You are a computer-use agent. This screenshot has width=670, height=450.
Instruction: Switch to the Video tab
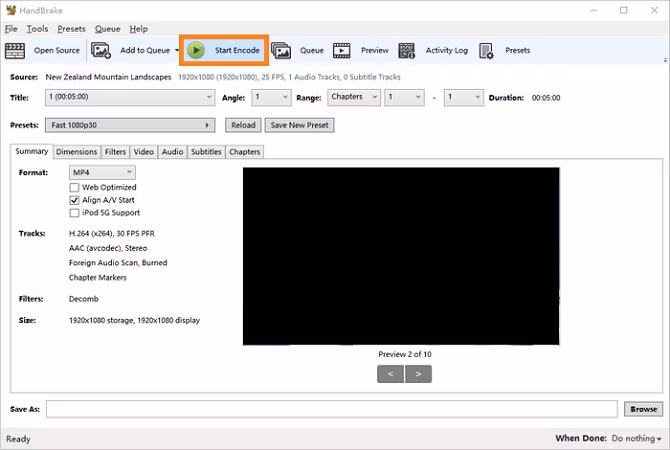(144, 152)
